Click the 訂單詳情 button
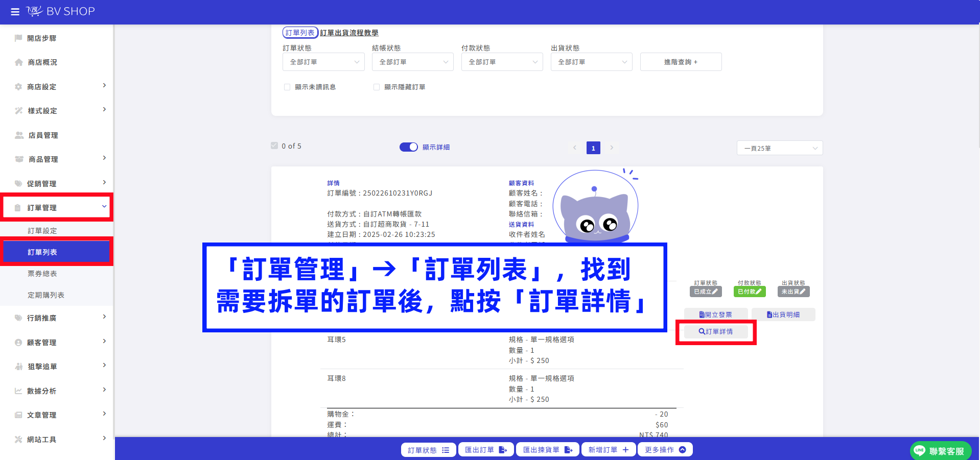This screenshot has width=980, height=460. pyautogui.click(x=716, y=331)
